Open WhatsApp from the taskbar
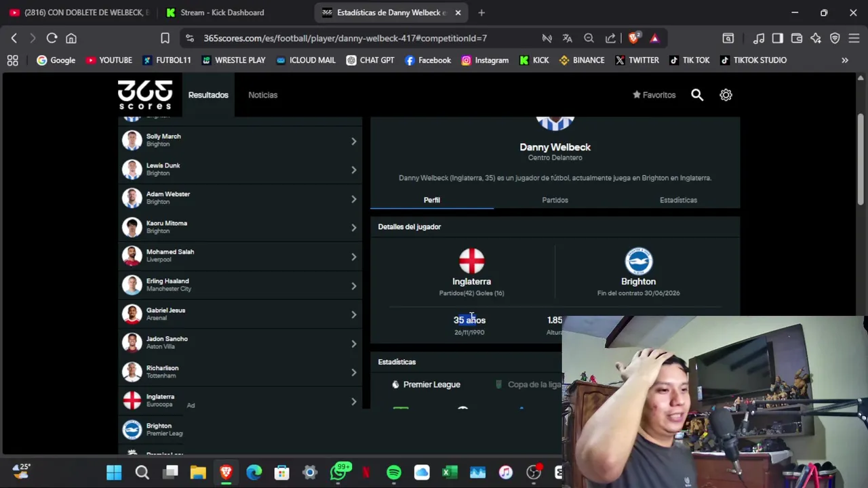The height and width of the screenshot is (488, 868). pos(338,472)
